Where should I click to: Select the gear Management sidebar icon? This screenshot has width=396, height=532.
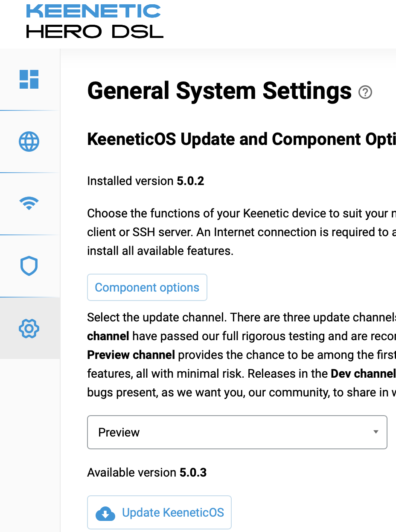[29, 328]
